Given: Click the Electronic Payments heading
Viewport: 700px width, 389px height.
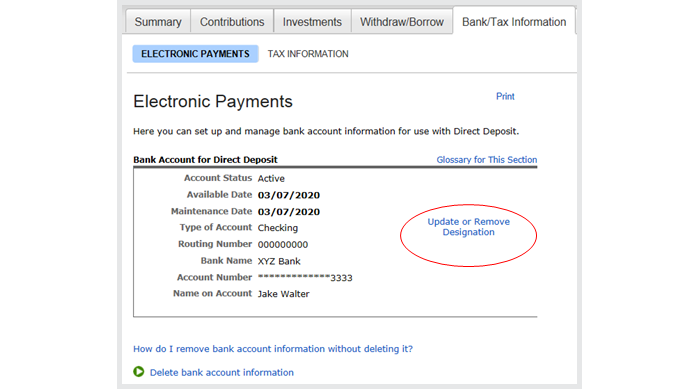Looking at the screenshot, I should (213, 101).
